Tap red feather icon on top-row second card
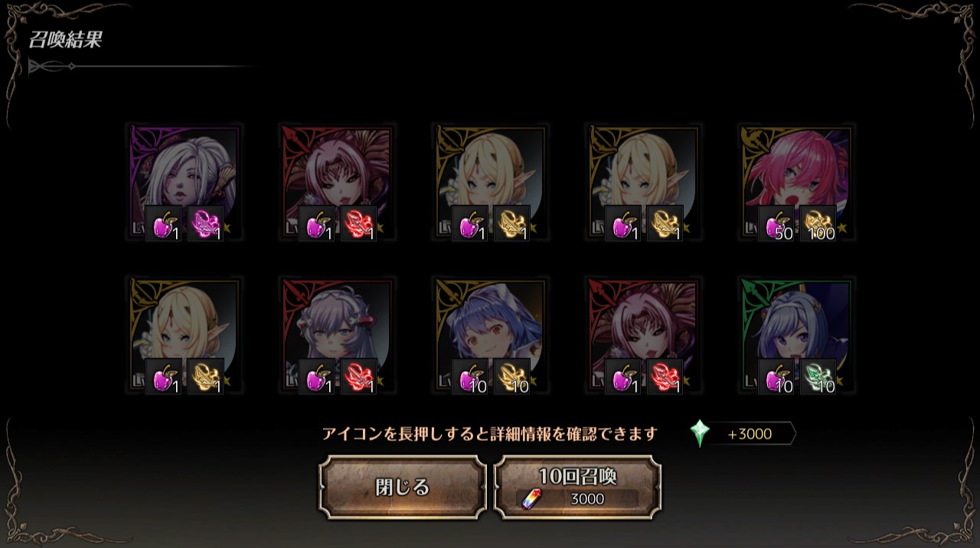This screenshot has width=980, height=548. pyautogui.click(x=358, y=223)
